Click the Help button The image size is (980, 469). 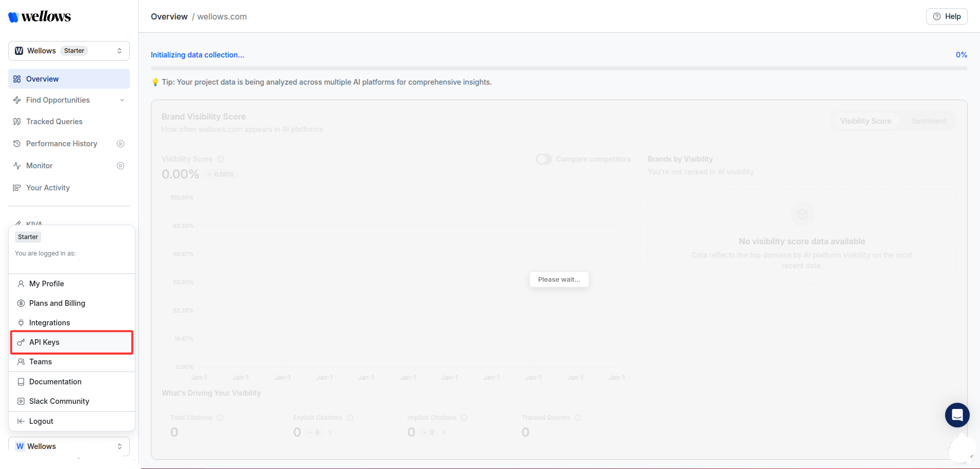click(x=946, y=16)
